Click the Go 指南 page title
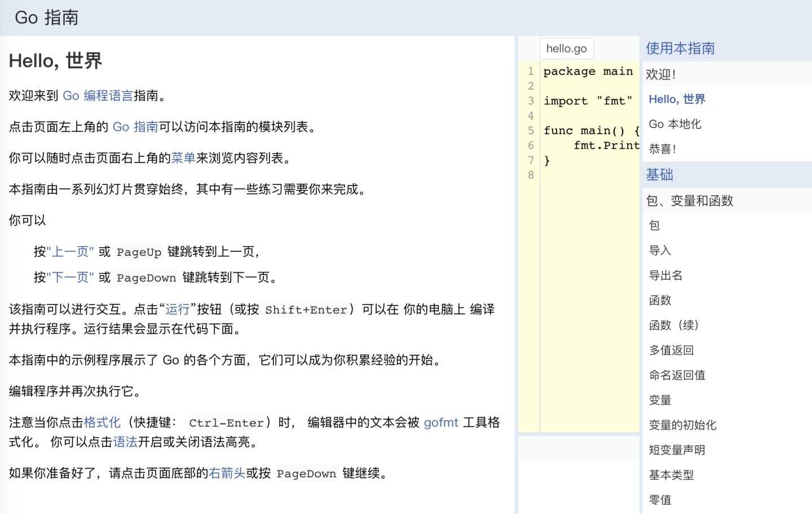812x514 pixels. click(x=45, y=17)
